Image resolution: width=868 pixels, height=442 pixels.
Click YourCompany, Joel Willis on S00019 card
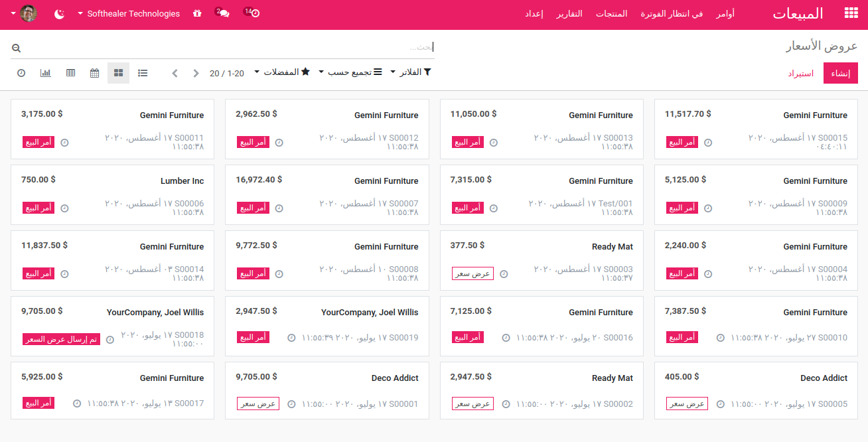[x=370, y=312]
